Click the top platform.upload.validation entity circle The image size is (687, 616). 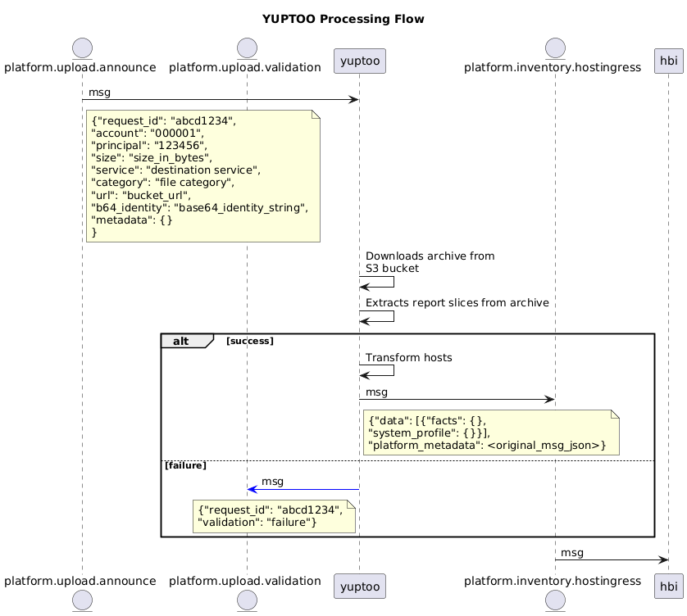pos(247,48)
